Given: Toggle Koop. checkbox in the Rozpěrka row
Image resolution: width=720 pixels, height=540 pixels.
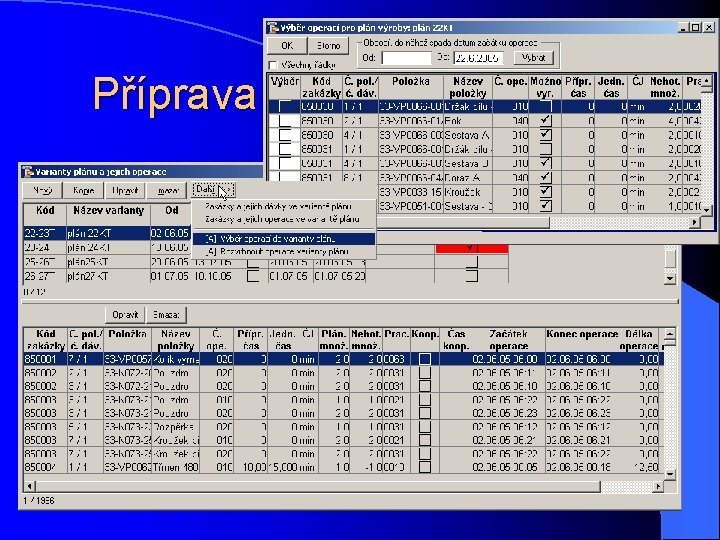Looking at the screenshot, I should tap(425, 427).
